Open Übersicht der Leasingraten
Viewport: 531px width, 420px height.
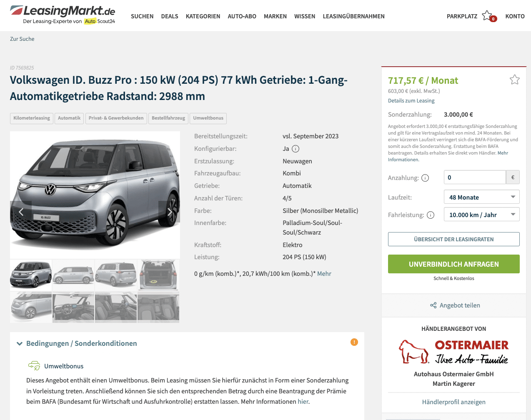(x=454, y=239)
